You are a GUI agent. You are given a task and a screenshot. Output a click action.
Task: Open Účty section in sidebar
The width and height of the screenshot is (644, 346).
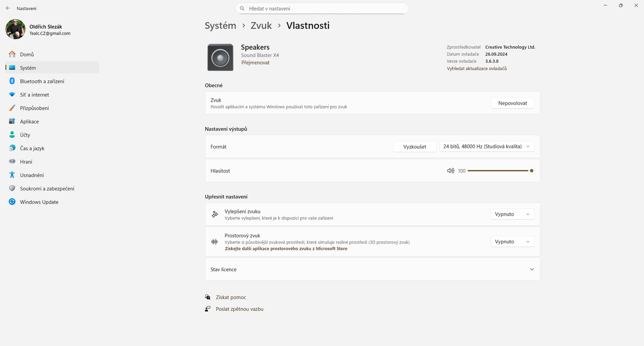(x=52, y=135)
